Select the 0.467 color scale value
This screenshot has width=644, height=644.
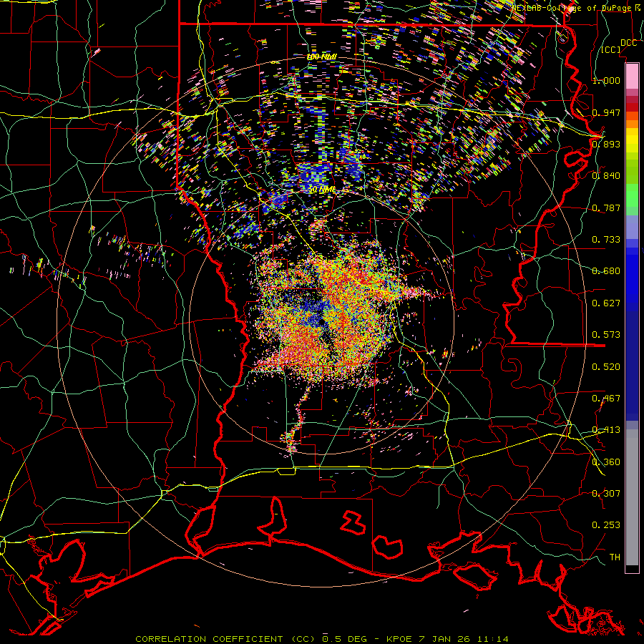pos(606,399)
